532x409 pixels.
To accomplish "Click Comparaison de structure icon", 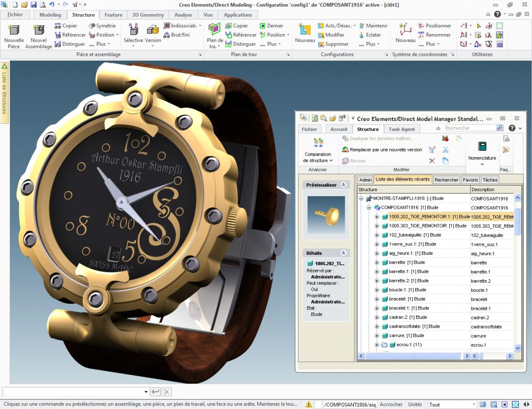I will pos(318,142).
